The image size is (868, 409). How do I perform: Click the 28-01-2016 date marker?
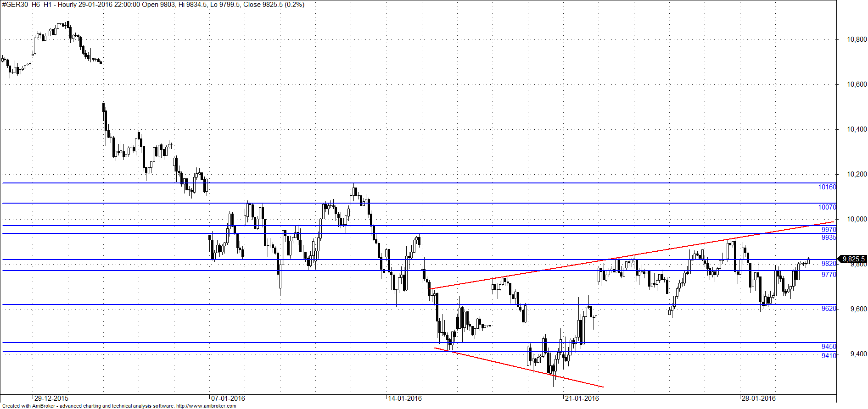(x=758, y=398)
